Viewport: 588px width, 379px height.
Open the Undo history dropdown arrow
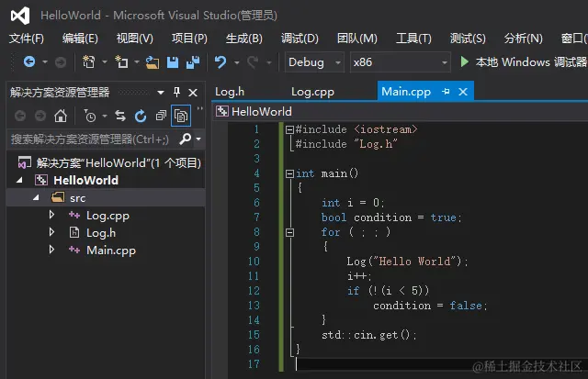tap(237, 62)
